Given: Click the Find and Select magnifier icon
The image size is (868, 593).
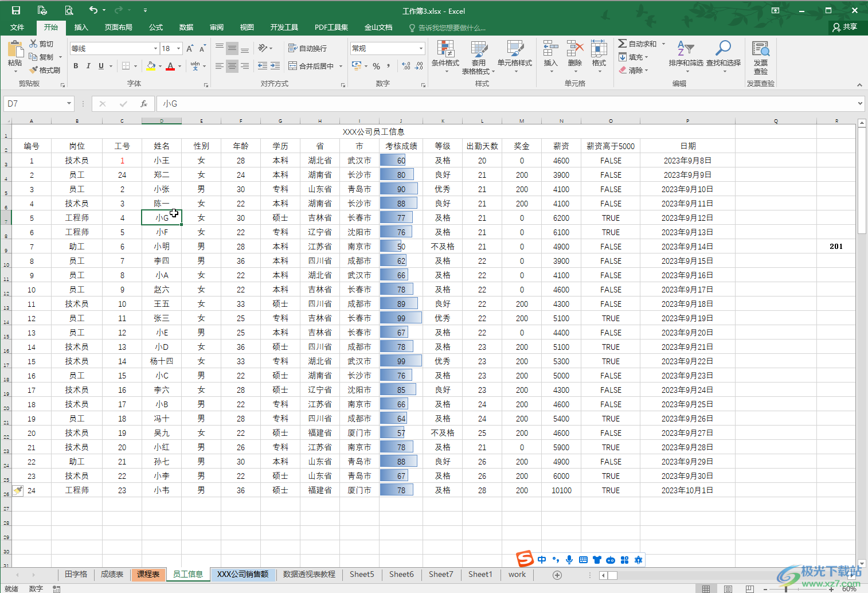Looking at the screenshot, I should [724, 49].
